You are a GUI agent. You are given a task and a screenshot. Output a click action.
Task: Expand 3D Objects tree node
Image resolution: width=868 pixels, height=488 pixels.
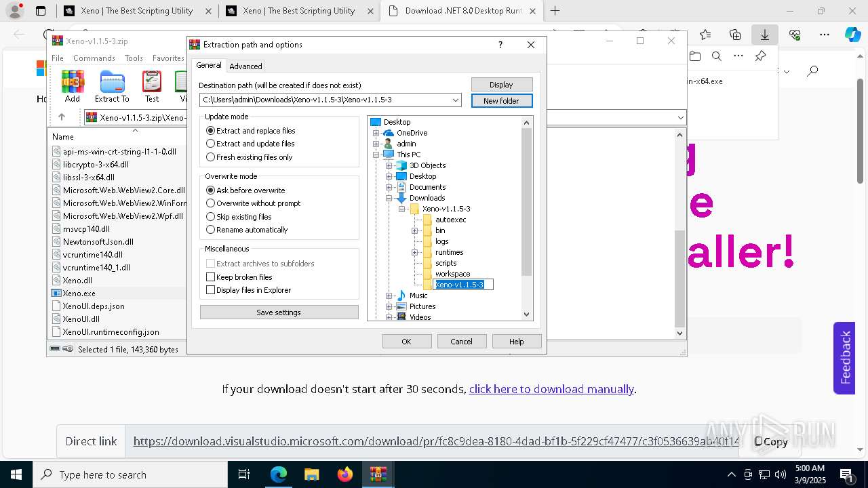point(389,165)
